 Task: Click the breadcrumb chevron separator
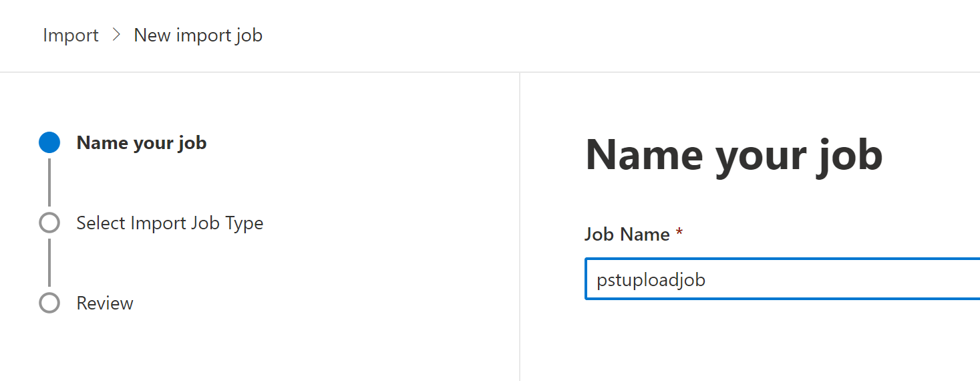point(116,35)
